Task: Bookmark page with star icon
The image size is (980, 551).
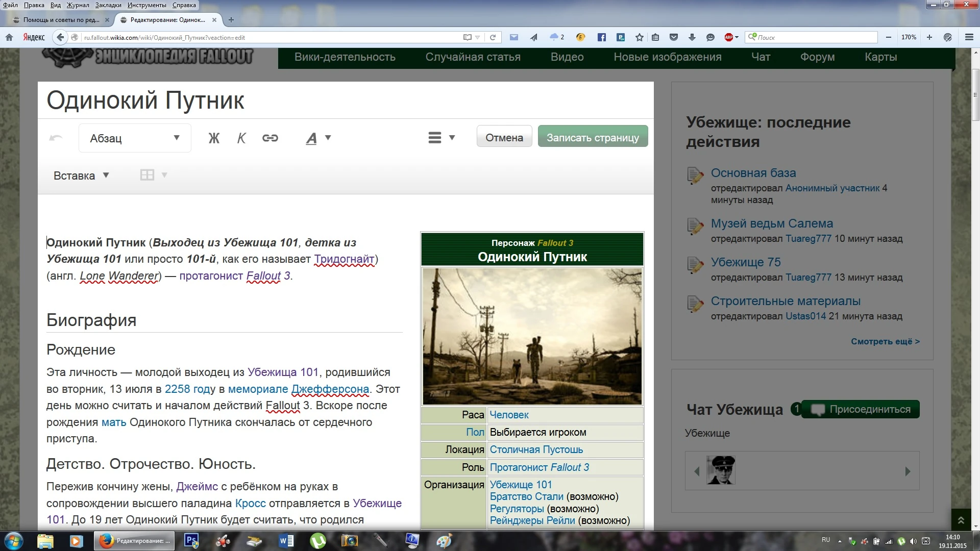Action: click(639, 37)
